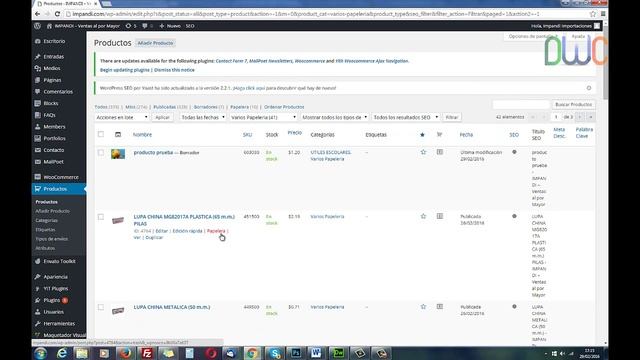This screenshot has height=360, width=640.
Task: Click the Firefox icon in taskbar
Action: [x=125, y=353]
